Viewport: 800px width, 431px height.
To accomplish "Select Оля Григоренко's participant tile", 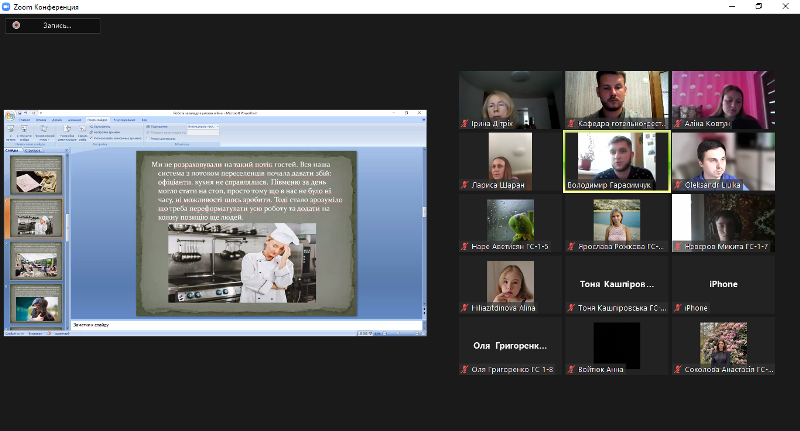I will (x=510, y=345).
